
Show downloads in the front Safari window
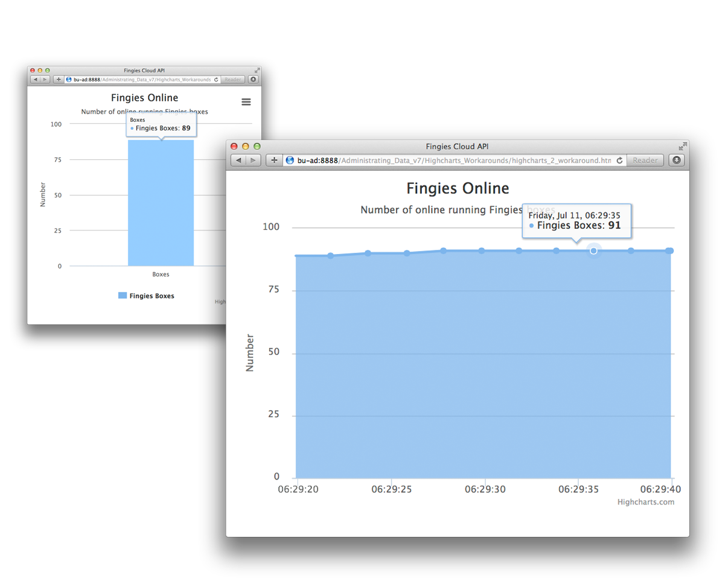coord(677,160)
